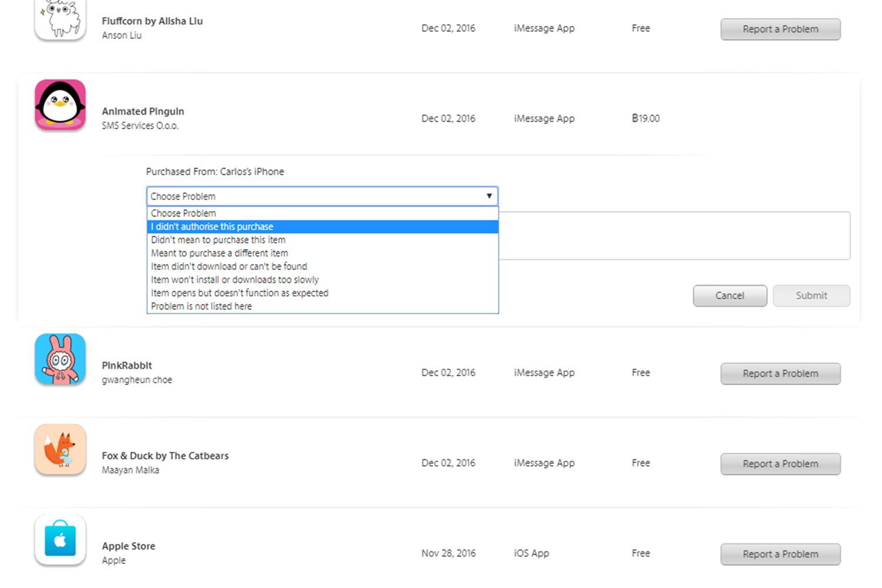Select 'I didn't authorise this purchase'

[x=322, y=226]
